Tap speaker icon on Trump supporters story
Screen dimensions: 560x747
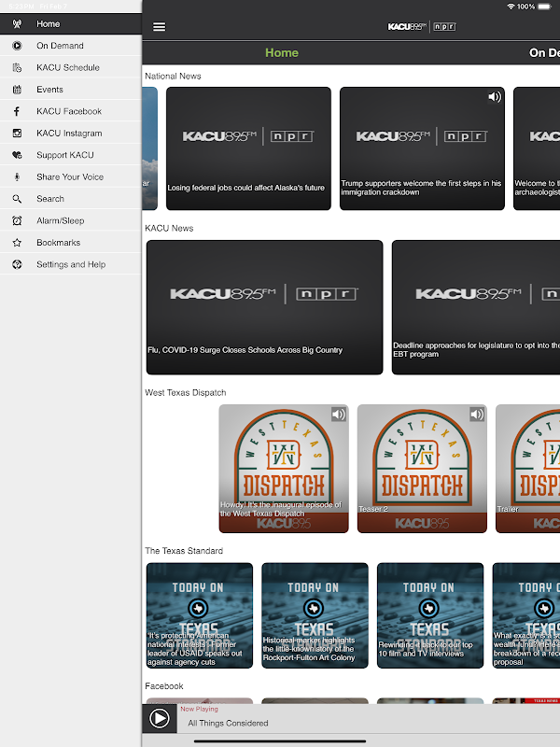[495, 97]
